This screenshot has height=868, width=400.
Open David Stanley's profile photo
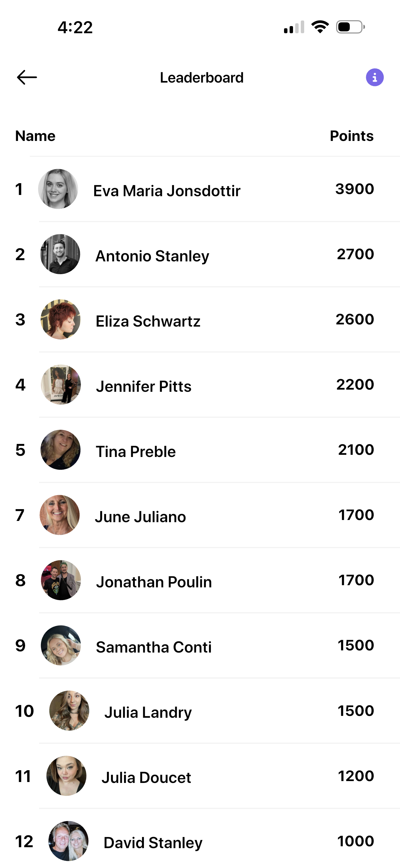[x=68, y=841]
